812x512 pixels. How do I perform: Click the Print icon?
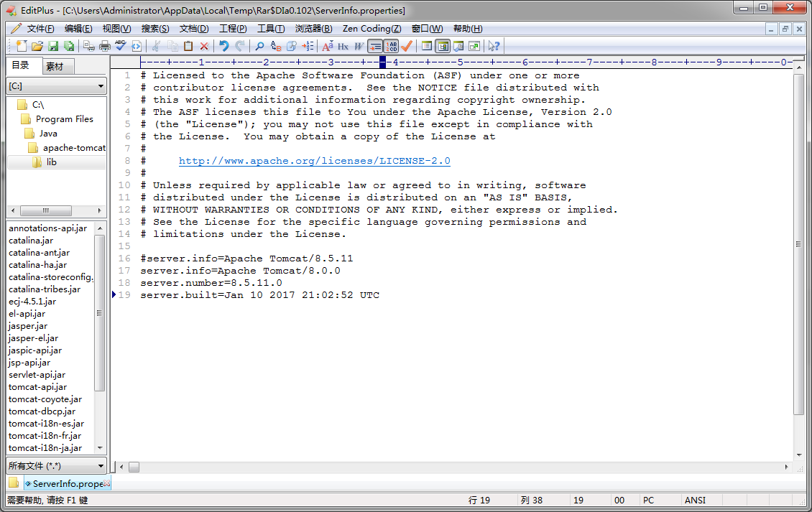pyautogui.click(x=105, y=46)
